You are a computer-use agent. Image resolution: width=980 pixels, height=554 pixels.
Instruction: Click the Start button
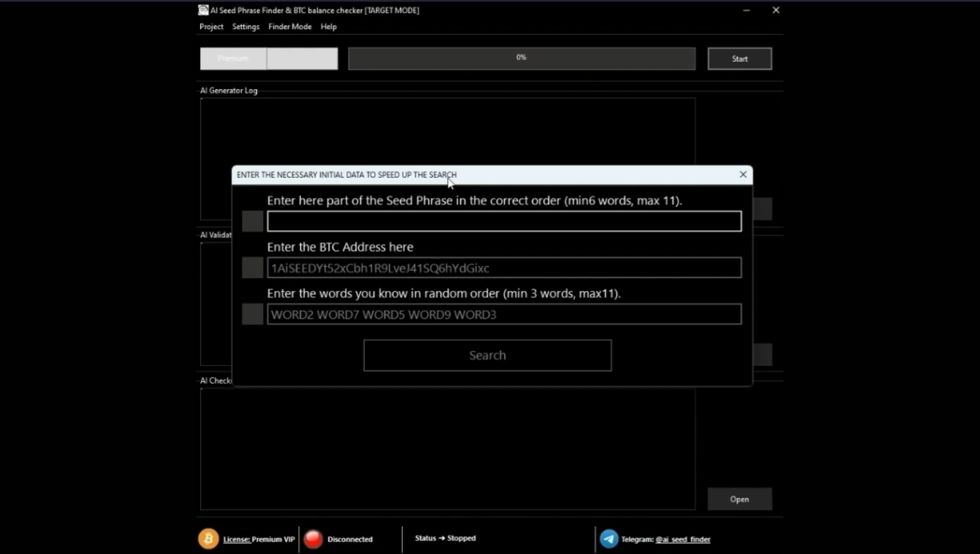[739, 58]
